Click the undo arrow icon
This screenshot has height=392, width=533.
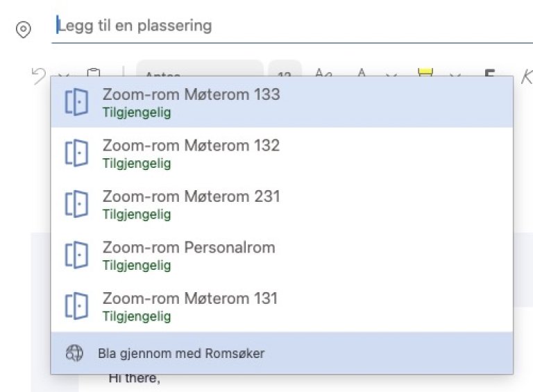[x=38, y=73]
